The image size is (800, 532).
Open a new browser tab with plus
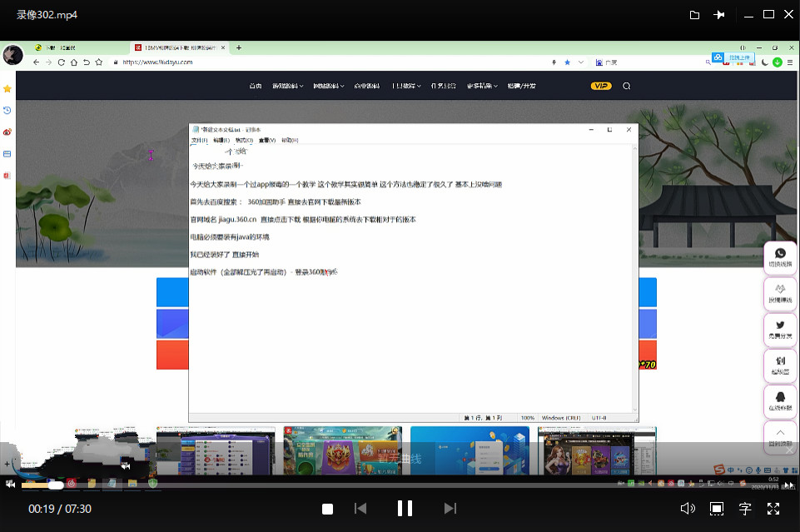(x=239, y=47)
